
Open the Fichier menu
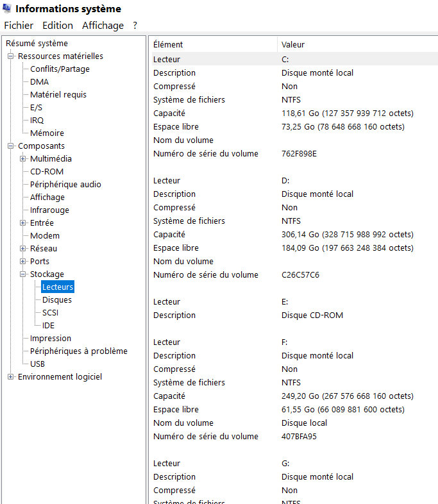(x=19, y=26)
